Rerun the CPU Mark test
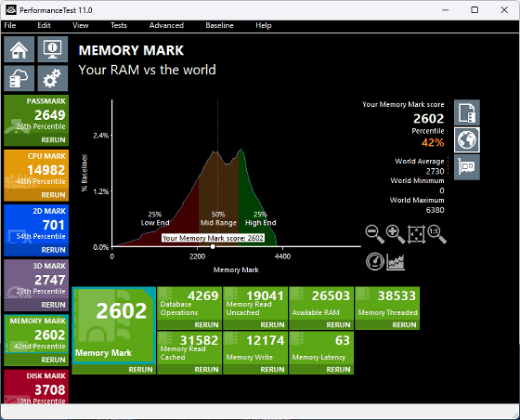Viewport: 520px width, 420px height. pos(53,195)
